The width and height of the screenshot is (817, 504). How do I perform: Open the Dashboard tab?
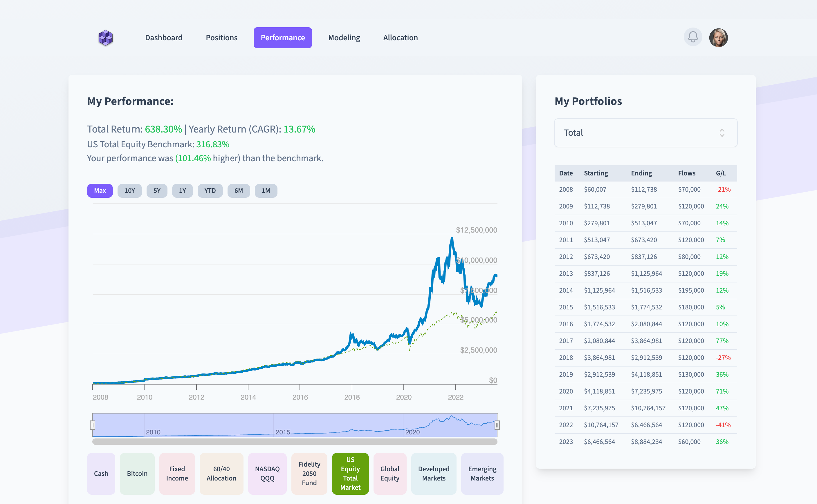(163, 38)
